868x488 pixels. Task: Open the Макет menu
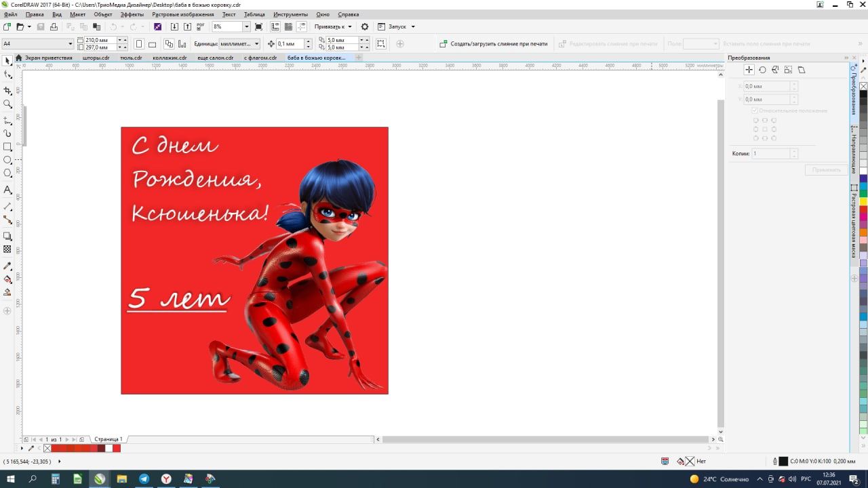tap(77, 14)
